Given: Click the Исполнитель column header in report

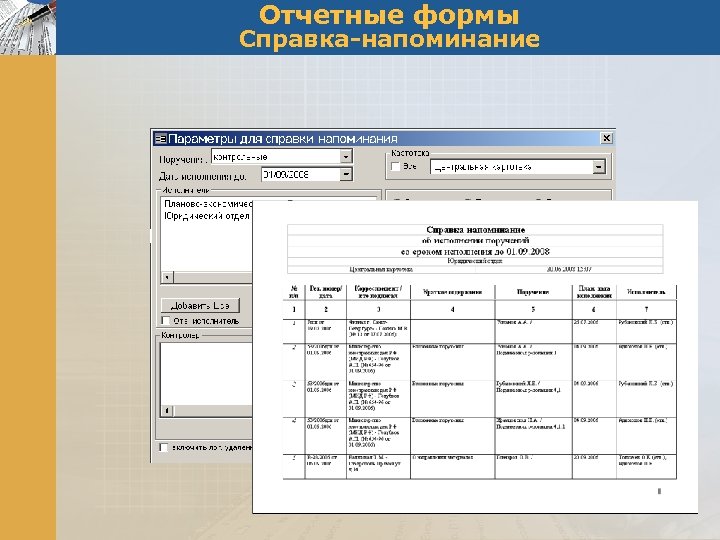Looking at the screenshot, I should click(x=646, y=292).
